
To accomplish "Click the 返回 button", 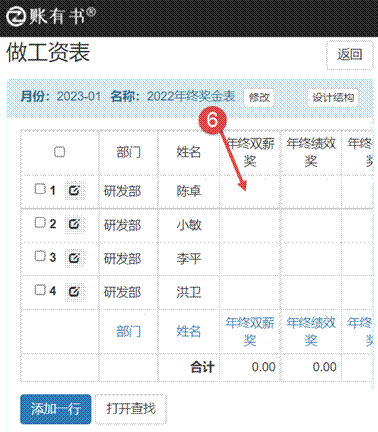I will (x=349, y=55).
